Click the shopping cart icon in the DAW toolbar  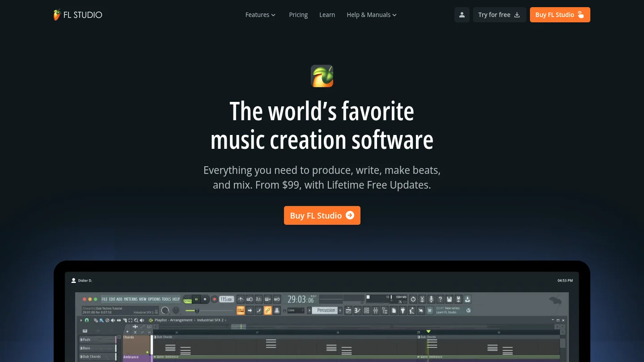click(430, 310)
